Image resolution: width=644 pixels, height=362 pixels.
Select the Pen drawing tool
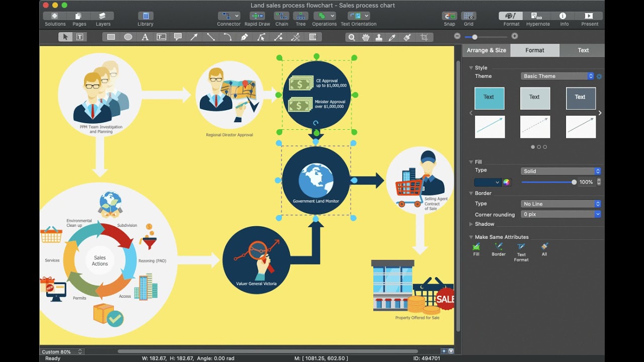click(x=245, y=37)
